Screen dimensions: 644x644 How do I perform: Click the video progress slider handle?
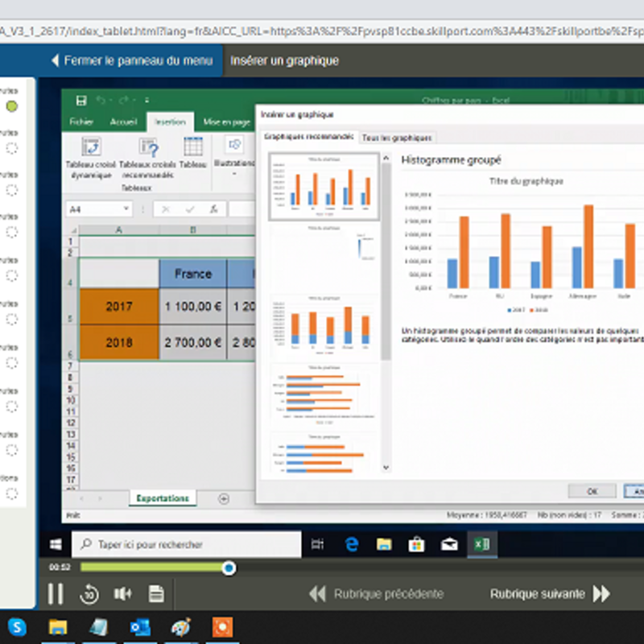tap(229, 568)
